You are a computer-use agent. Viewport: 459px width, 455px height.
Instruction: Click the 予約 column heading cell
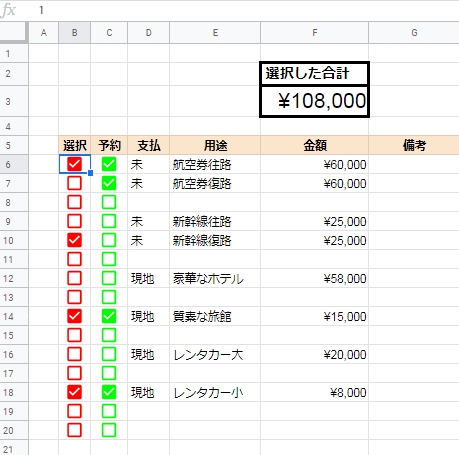click(x=109, y=145)
